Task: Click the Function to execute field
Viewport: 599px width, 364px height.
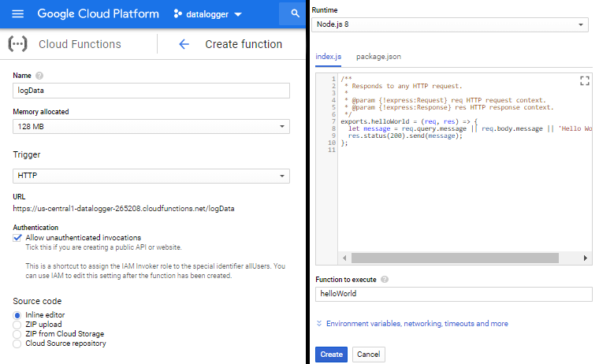Action: click(454, 294)
